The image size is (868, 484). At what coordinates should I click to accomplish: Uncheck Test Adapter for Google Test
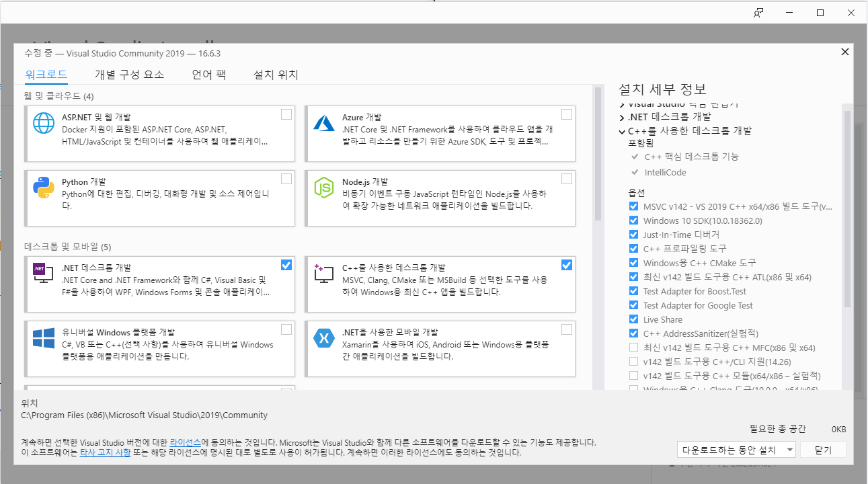coord(633,305)
